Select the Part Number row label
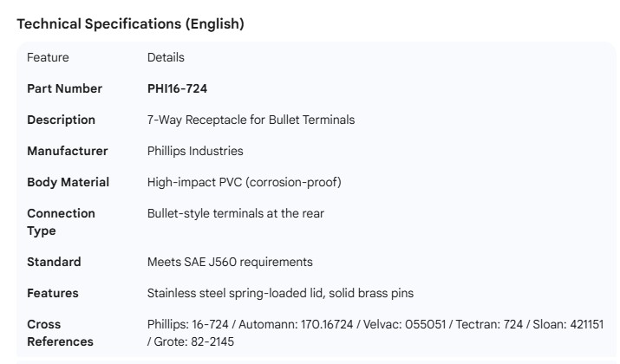Viewport: 620px width, 364px height. pos(64,88)
